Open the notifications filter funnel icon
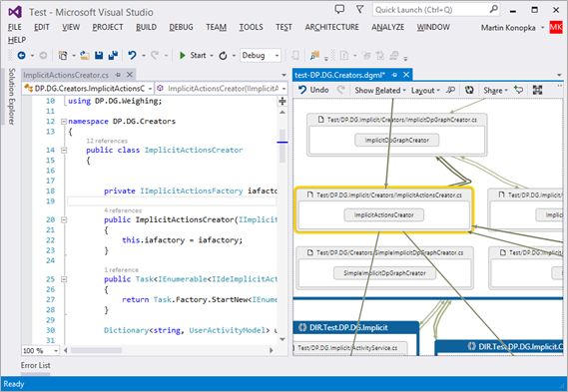The height and width of the screenshot is (392, 568). pos(359,9)
